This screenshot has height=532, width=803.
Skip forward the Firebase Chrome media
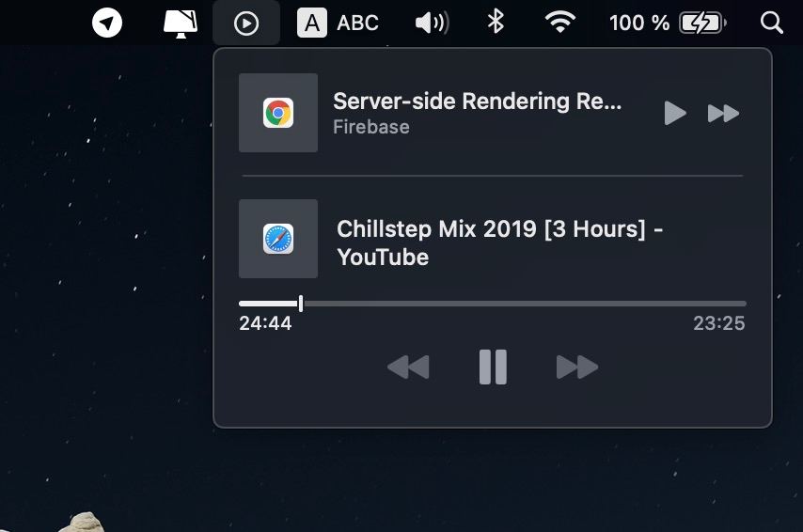point(723,113)
